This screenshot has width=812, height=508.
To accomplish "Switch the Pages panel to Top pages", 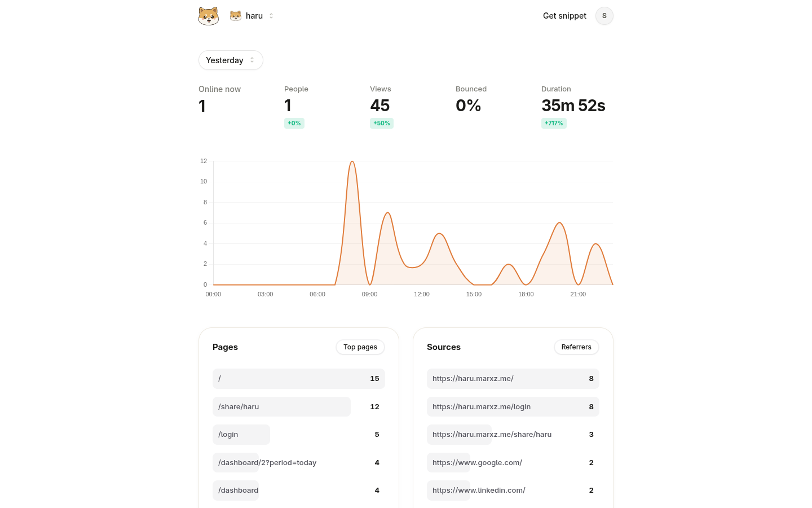I will click(x=360, y=347).
